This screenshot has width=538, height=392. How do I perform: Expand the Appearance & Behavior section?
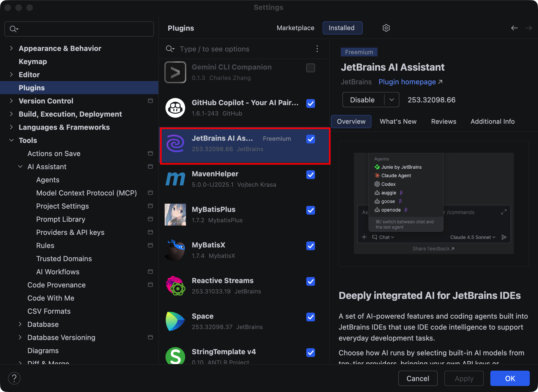(x=11, y=48)
